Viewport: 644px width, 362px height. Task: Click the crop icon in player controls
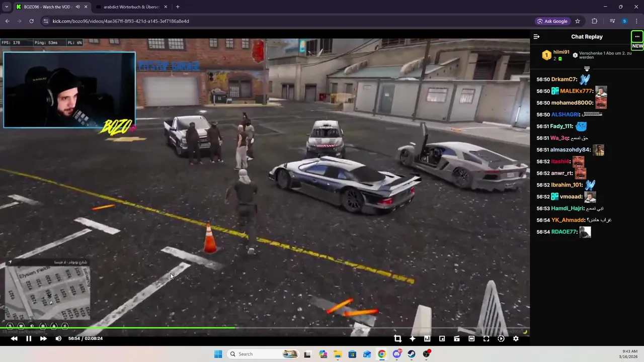(397, 339)
